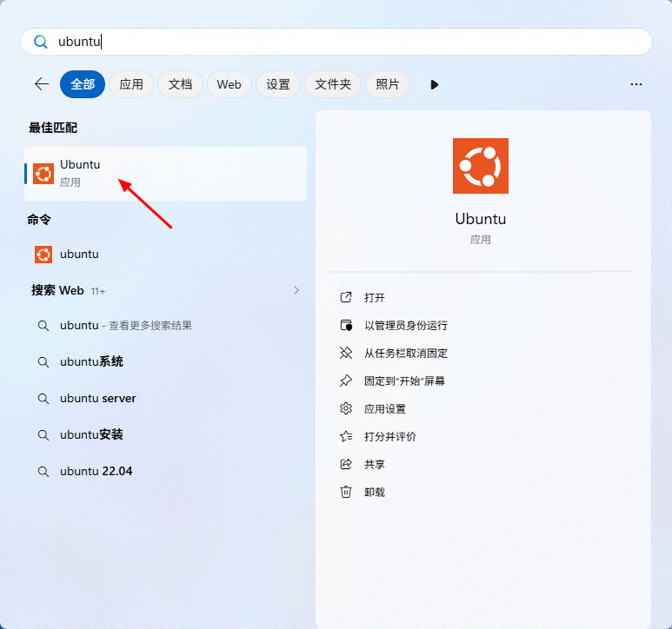Open the Ubuntu best match app result
This screenshot has height=629, width=672.
(166, 174)
